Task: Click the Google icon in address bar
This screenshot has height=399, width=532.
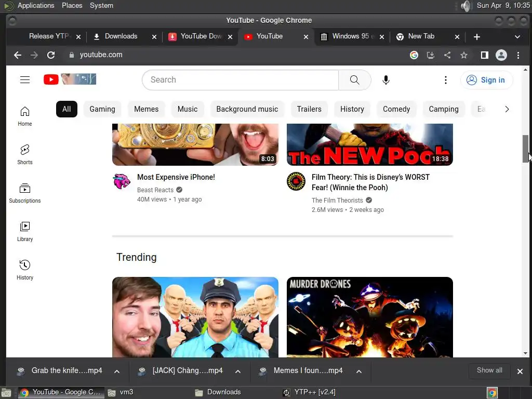Action: coord(414,55)
